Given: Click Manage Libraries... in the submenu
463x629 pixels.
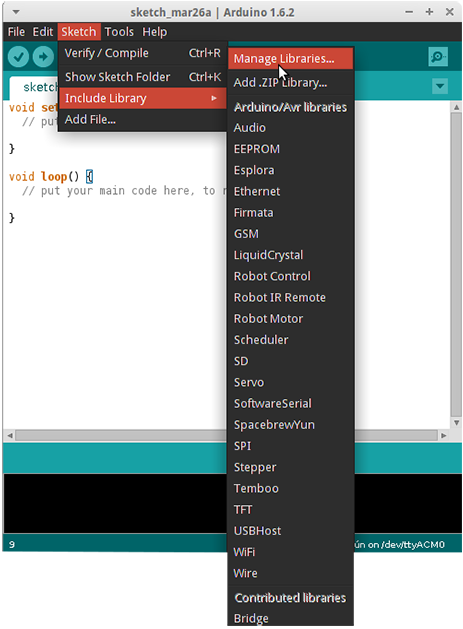Looking at the screenshot, I should click(290, 59).
